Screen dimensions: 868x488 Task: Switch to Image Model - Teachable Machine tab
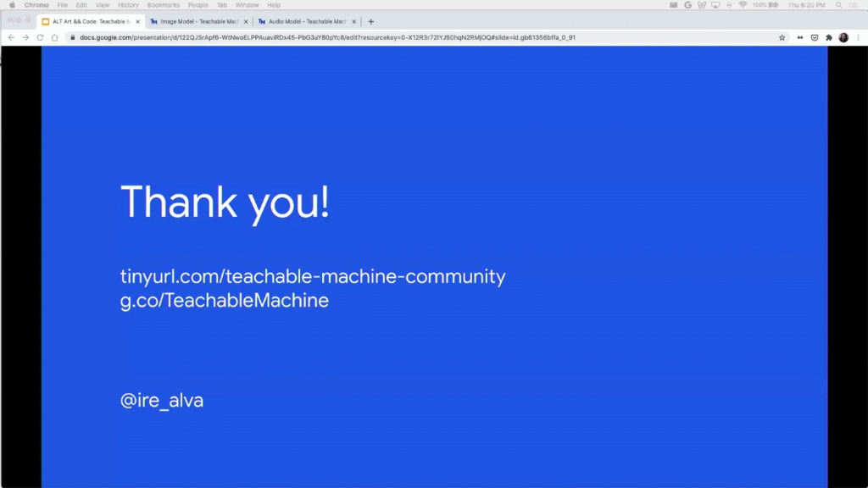(x=198, y=21)
